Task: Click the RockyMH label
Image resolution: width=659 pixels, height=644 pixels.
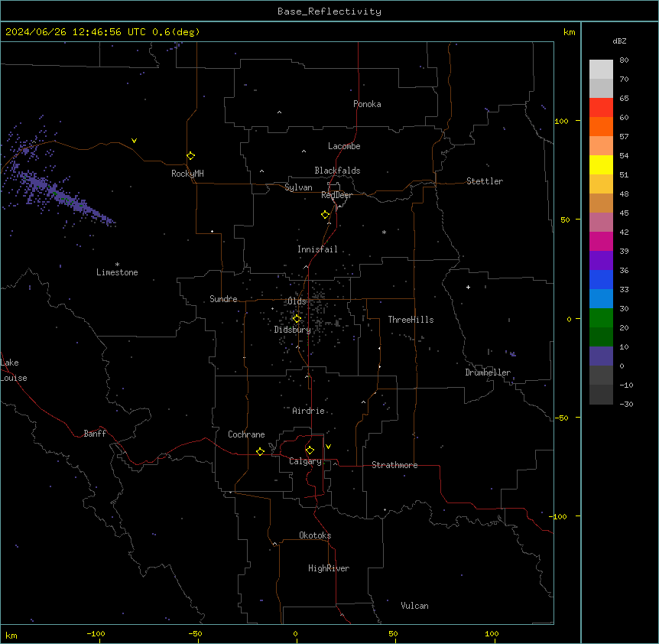Action: point(187,174)
